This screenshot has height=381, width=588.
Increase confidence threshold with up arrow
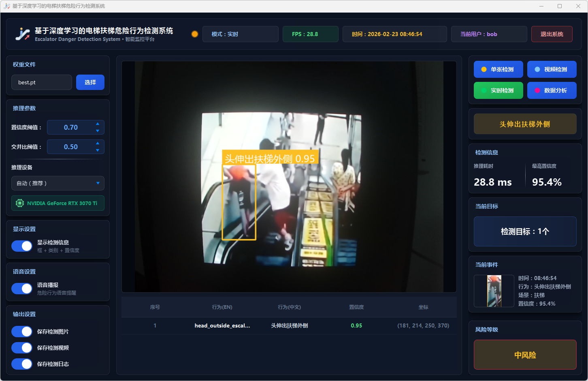98,124
